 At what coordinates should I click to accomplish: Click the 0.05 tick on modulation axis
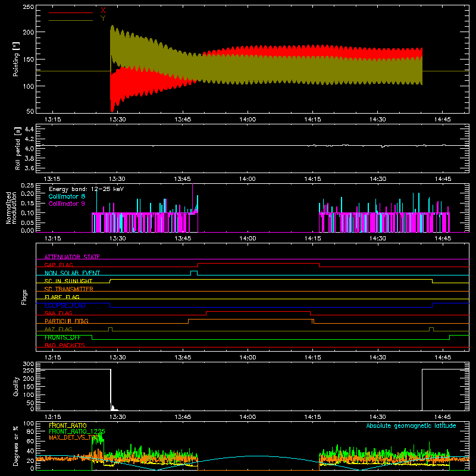coord(27,223)
